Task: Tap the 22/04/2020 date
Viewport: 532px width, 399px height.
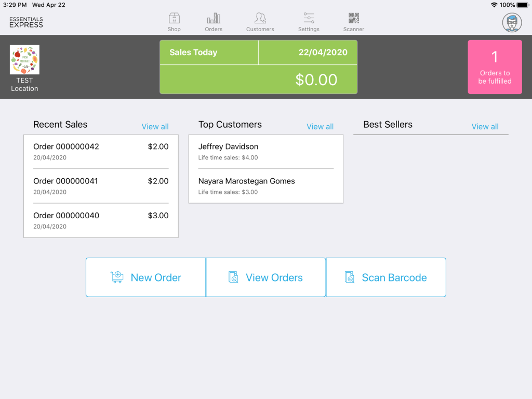Action: click(323, 52)
